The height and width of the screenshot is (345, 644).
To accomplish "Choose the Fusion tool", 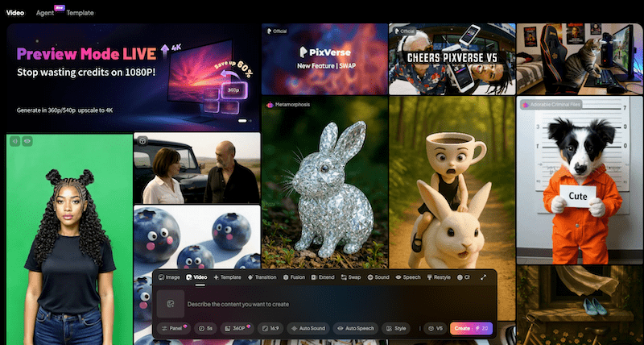I will pyautogui.click(x=294, y=276).
